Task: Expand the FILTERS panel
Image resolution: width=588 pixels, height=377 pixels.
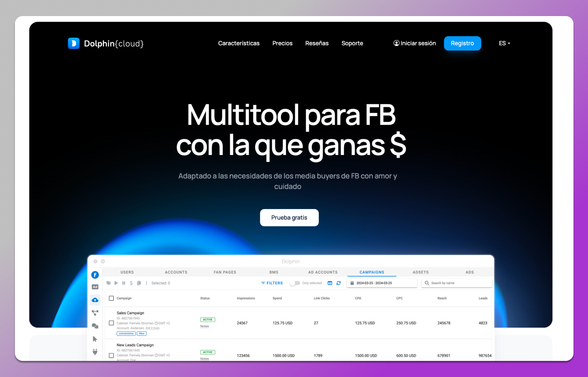Action: click(272, 283)
